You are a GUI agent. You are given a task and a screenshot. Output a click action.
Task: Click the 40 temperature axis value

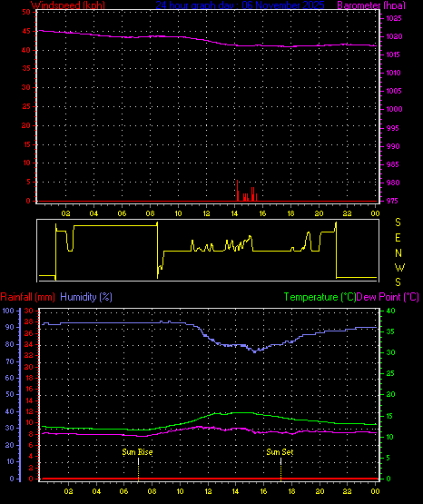tap(390, 311)
